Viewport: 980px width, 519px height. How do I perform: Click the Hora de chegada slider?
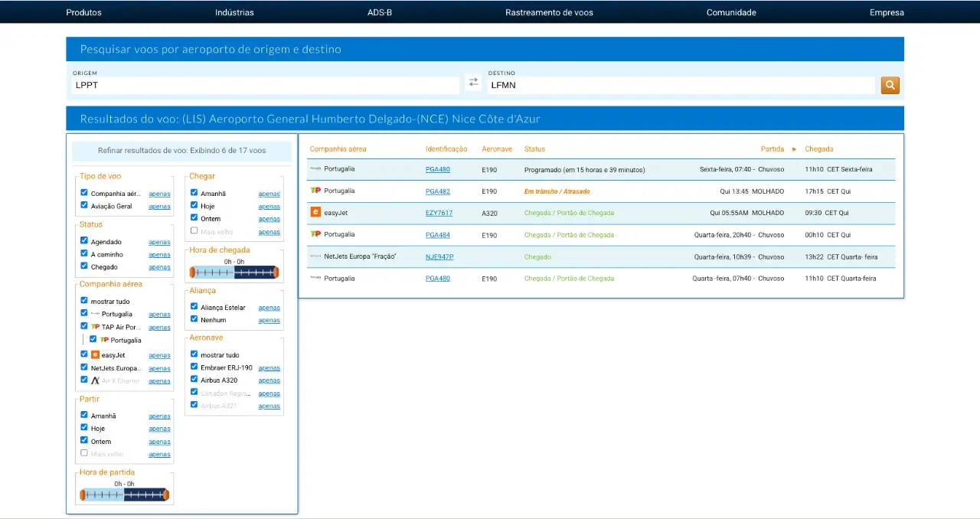click(x=234, y=272)
